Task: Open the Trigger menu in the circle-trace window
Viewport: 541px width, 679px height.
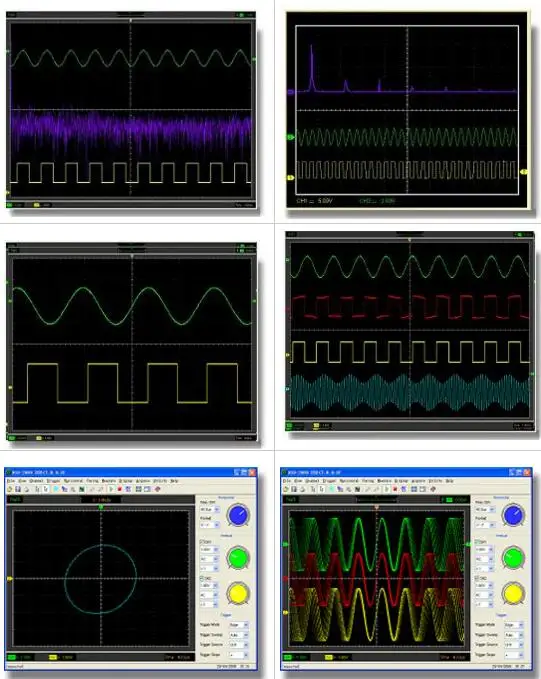Action: [53, 481]
